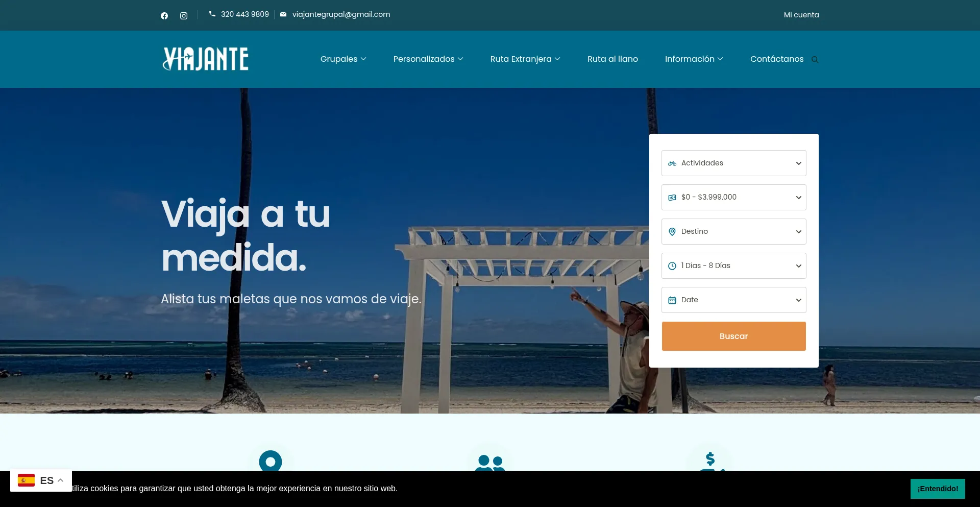Expand the Destino dropdown

[x=733, y=231]
